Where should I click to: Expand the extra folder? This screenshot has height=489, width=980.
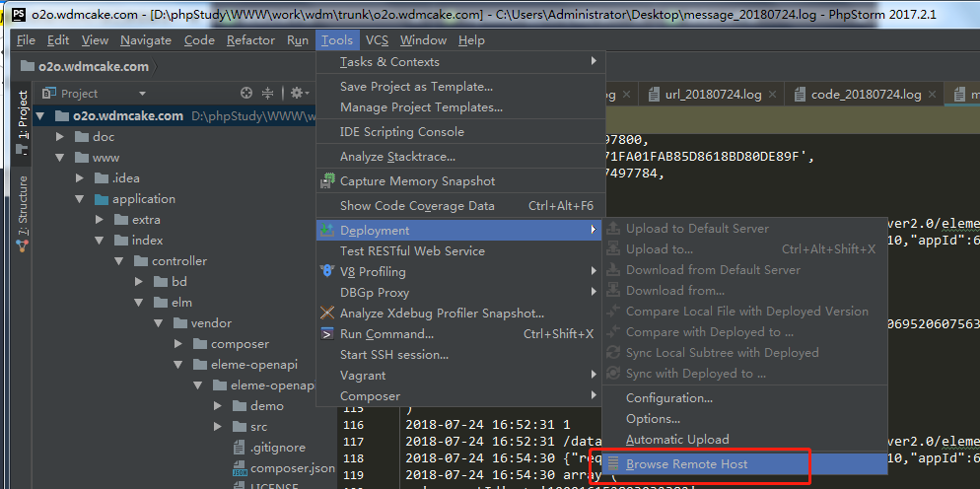click(x=100, y=220)
